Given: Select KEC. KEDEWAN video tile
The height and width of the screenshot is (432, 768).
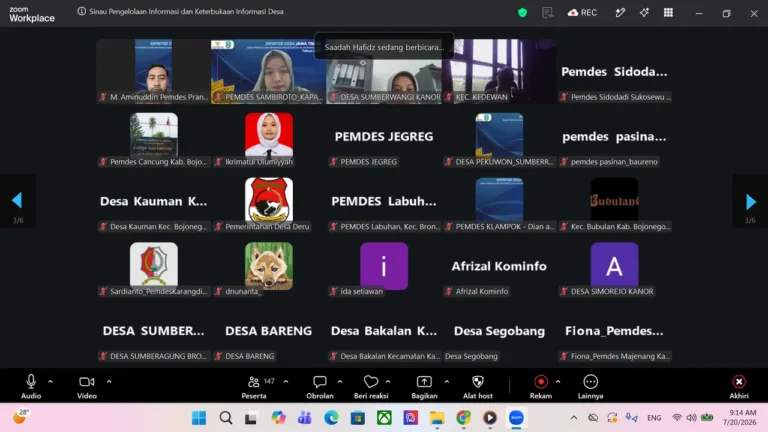Looking at the screenshot, I should pos(499,71).
